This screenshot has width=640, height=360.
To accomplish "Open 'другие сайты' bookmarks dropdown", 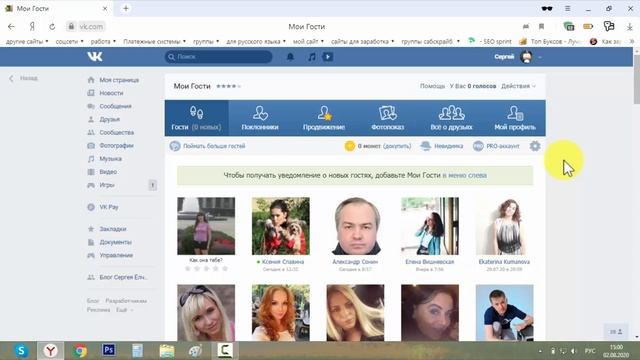I will pos(27,41).
